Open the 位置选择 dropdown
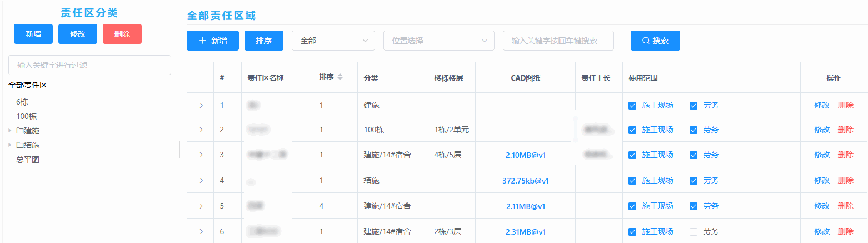 click(438, 41)
